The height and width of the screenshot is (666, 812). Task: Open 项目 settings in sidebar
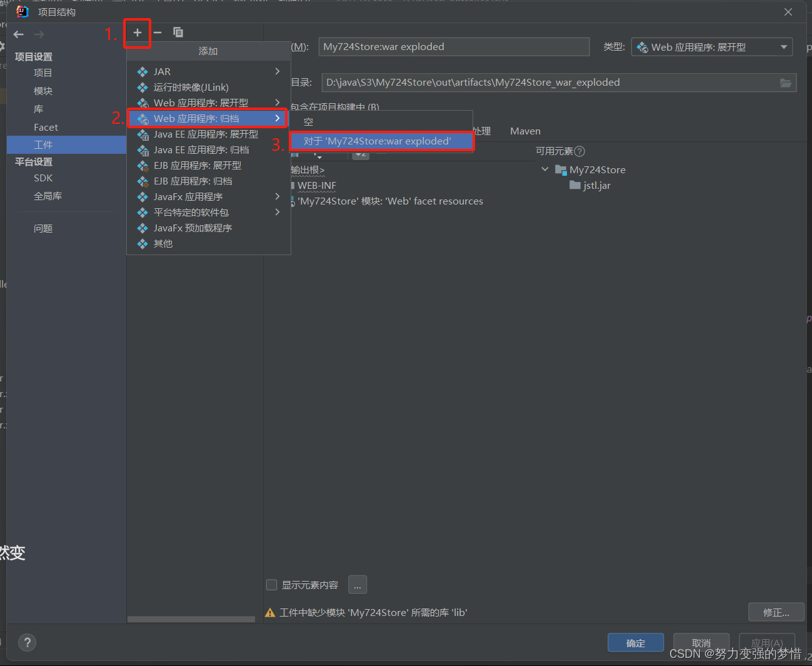coord(43,73)
